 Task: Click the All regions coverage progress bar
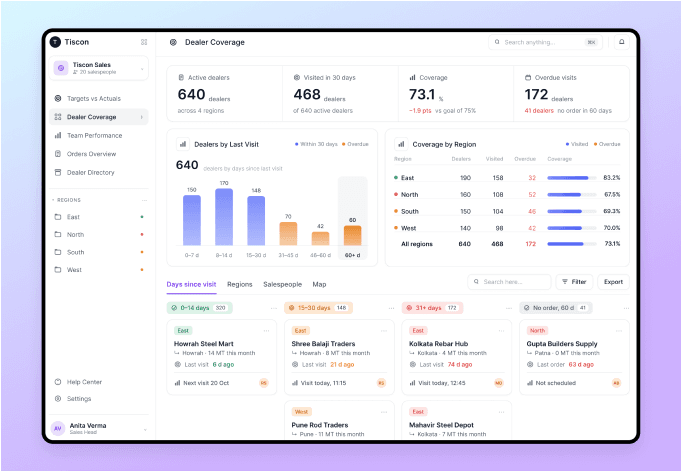click(572, 244)
